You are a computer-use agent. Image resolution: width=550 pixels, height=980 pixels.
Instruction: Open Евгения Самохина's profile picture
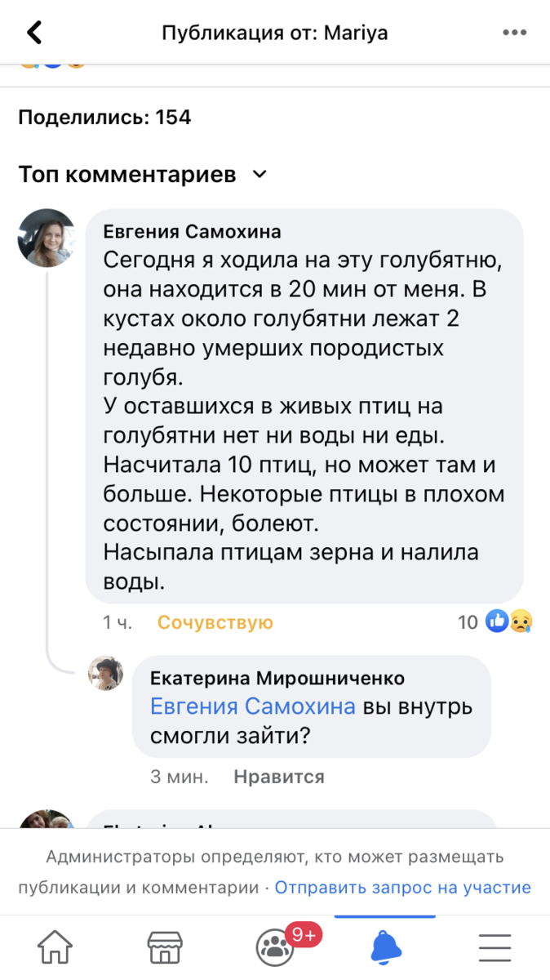coord(47,238)
